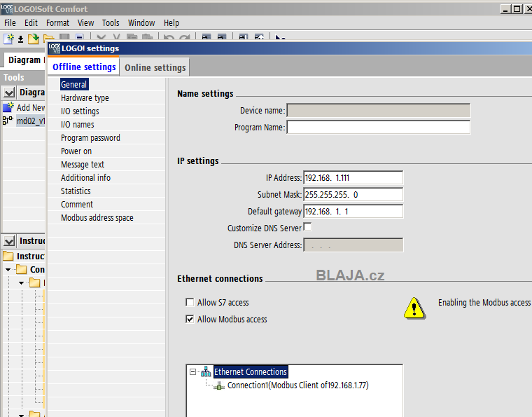Open Message text settings
The height and width of the screenshot is (417, 532).
(x=83, y=165)
